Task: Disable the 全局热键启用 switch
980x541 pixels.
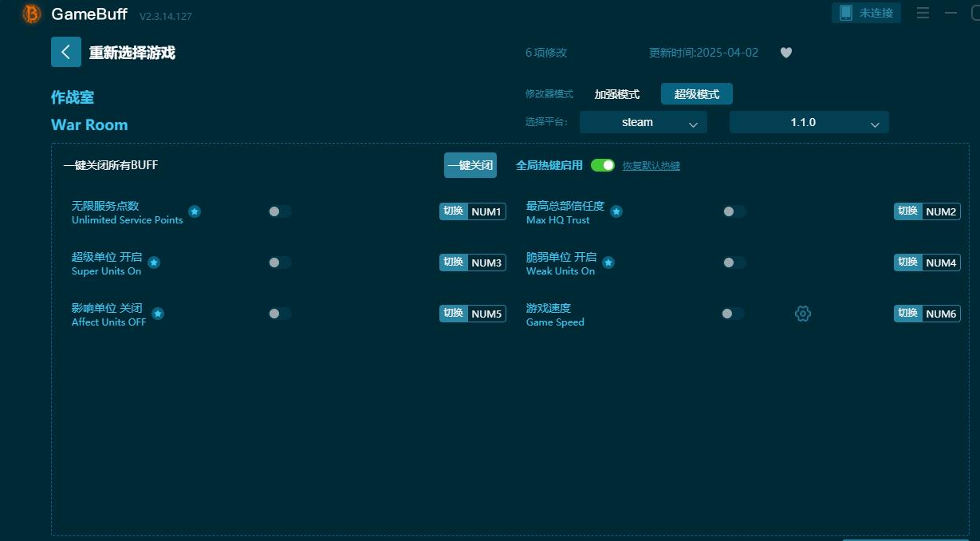Action: pyautogui.click(x=603, y=165)
